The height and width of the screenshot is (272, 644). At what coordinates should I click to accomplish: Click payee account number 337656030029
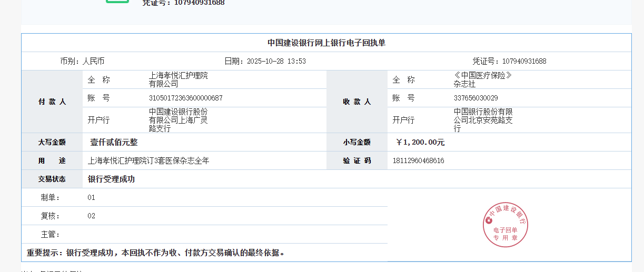[x=475, y=98]
